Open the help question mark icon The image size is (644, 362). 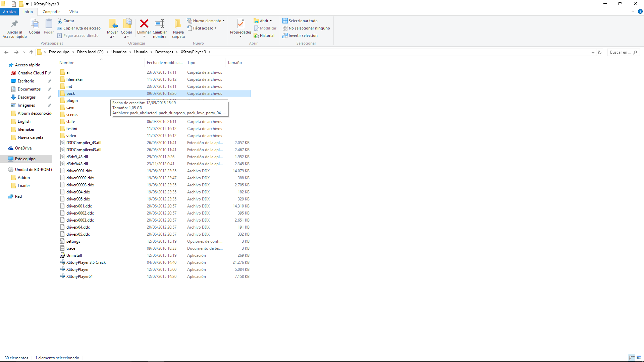pyautogui.click(x=640, y=11)
